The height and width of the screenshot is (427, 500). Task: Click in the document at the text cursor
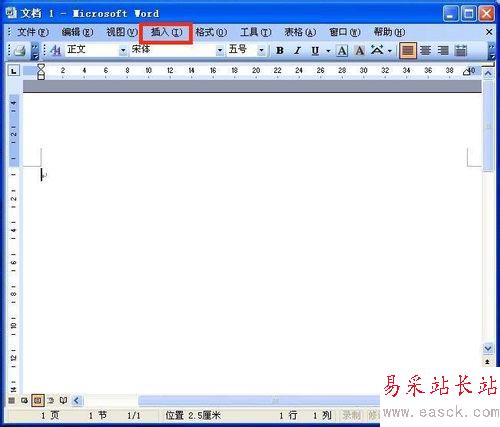(x=42, y=175)
